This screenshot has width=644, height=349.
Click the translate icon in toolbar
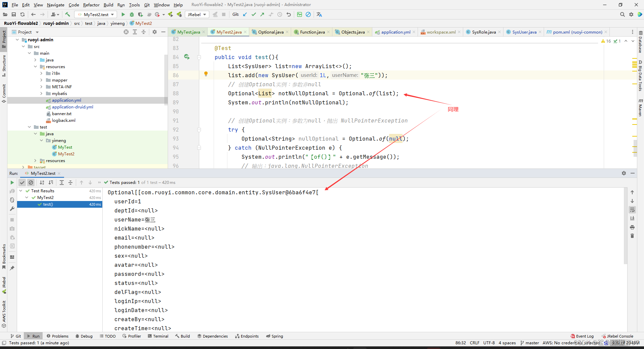coord(319,14)
